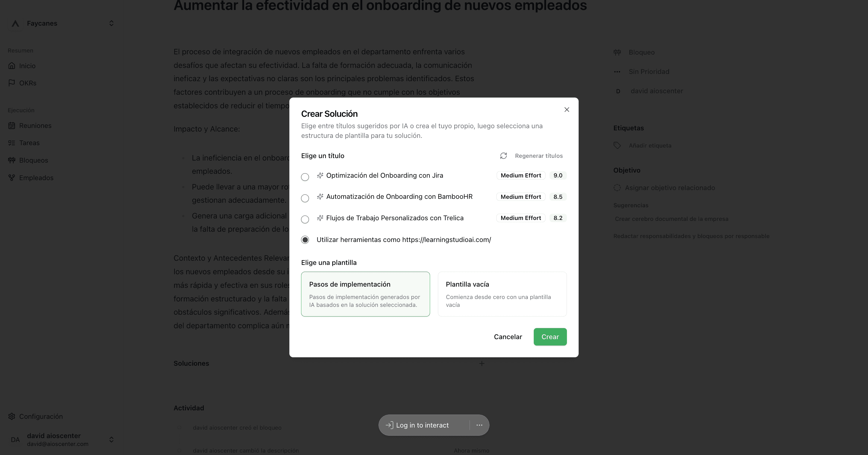Click the Inicio home icon in sidebar

12,66
